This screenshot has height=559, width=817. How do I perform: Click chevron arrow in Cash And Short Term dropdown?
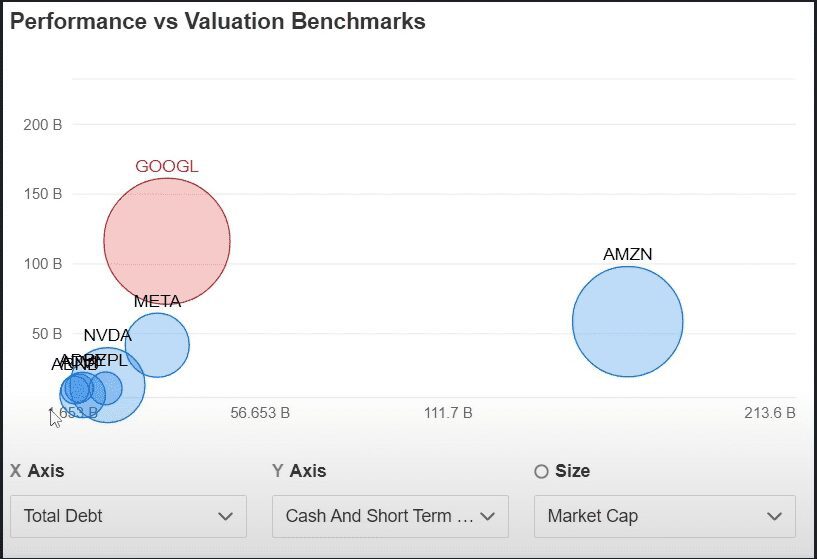(x=487, y=516)
